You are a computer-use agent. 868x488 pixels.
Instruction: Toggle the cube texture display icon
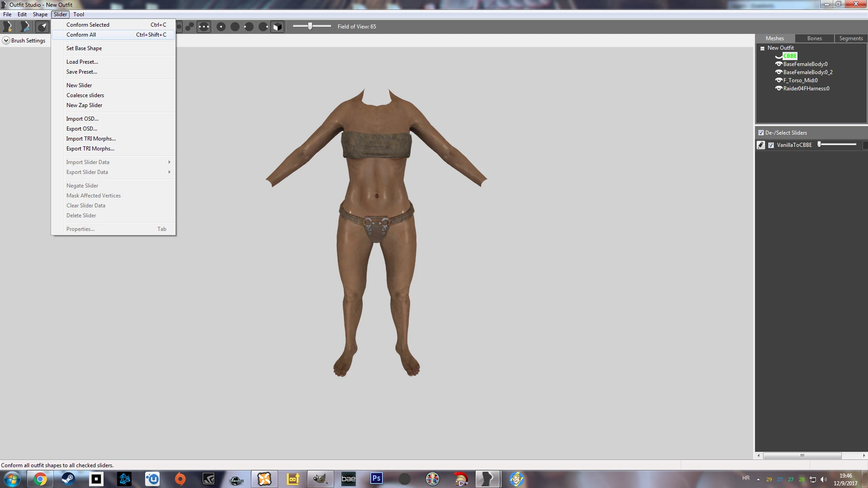click(278, 27)
